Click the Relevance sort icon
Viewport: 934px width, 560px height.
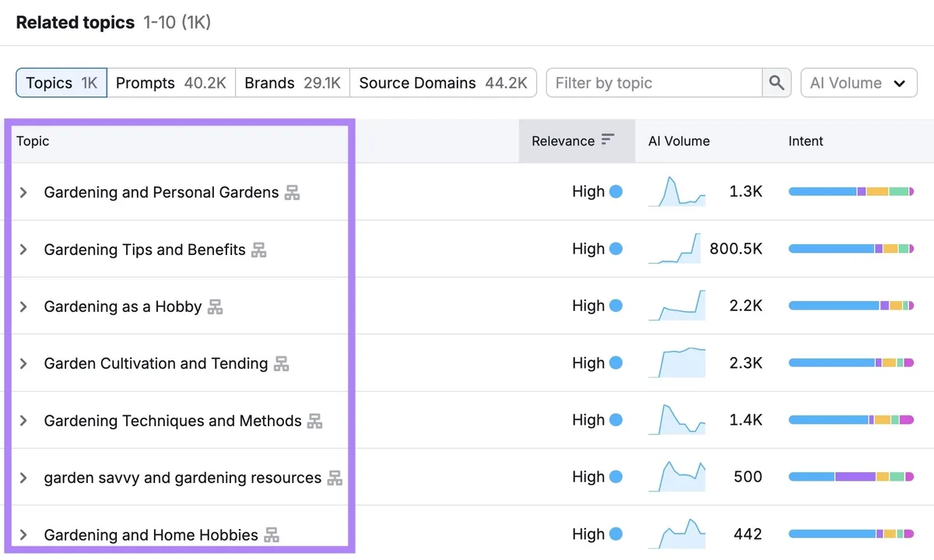[x=608, y=140]
